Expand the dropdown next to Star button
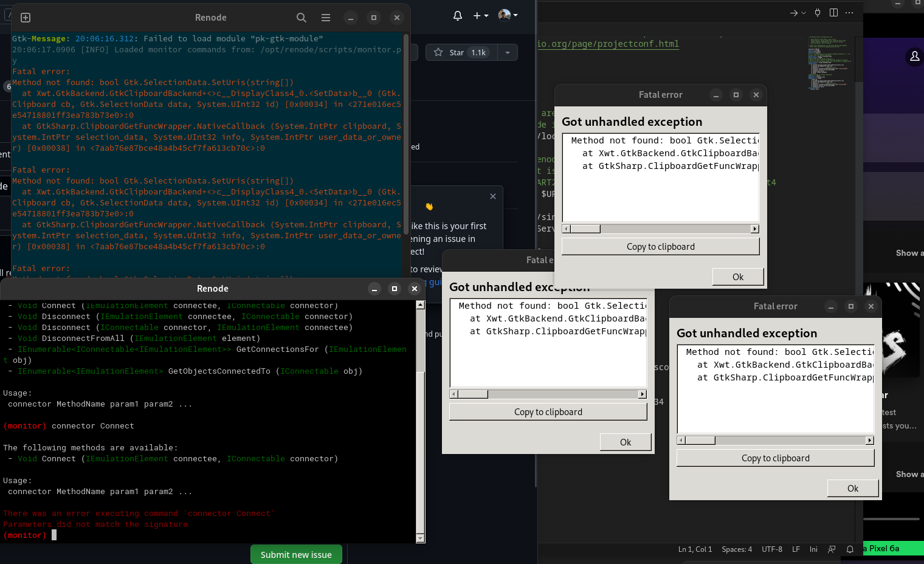Screen dimensions: 924x564 pyautogui.click(x=508, y=52)
